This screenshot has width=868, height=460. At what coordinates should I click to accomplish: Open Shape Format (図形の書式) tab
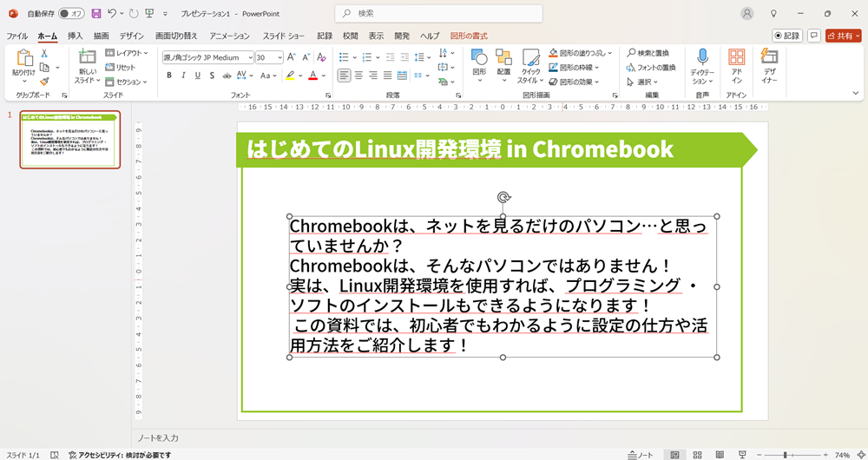point(469,36)
